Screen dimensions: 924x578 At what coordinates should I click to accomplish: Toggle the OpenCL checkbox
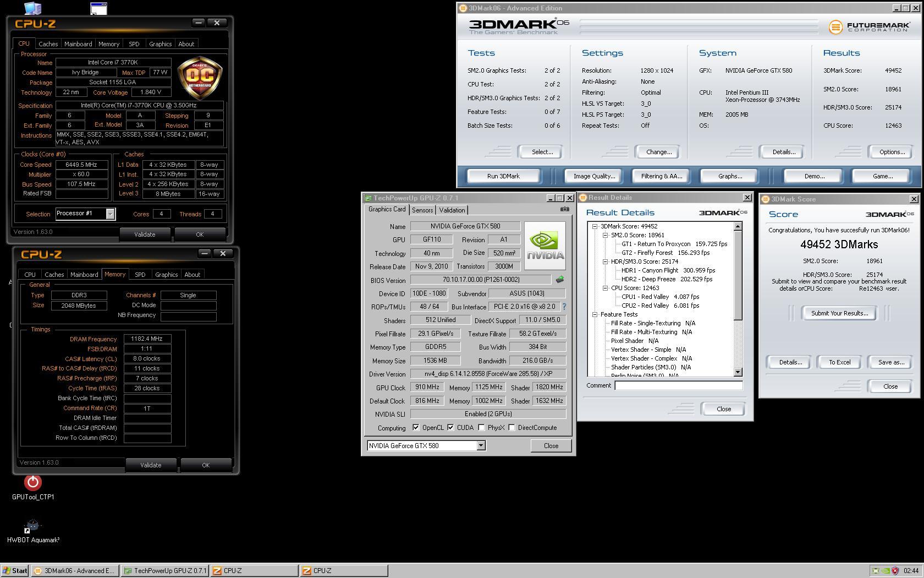point(416,428)
